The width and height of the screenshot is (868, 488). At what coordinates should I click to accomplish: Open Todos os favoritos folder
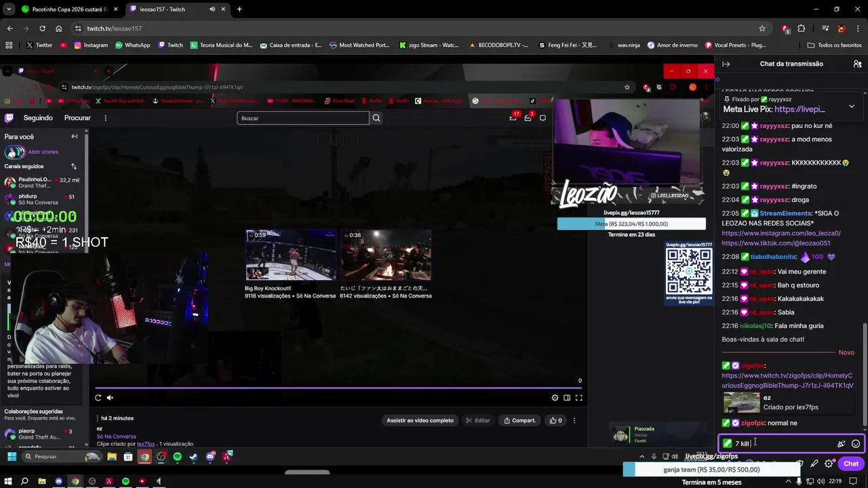[834, 45]
